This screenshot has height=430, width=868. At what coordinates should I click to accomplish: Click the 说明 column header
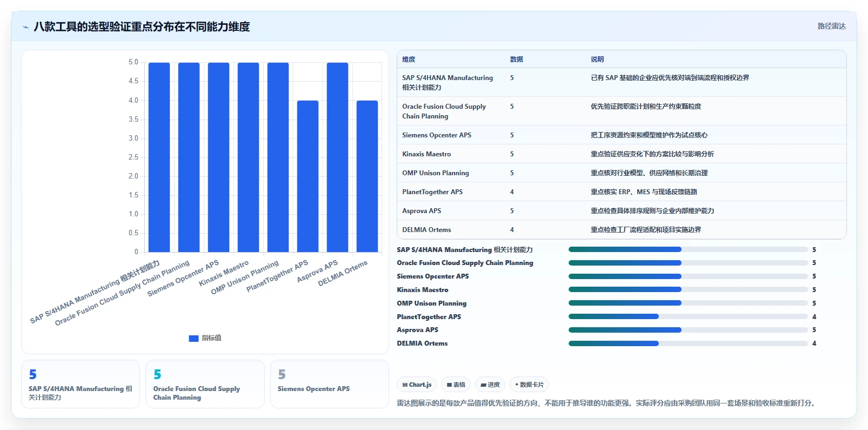pyautogui.click(x=597, y=59)
